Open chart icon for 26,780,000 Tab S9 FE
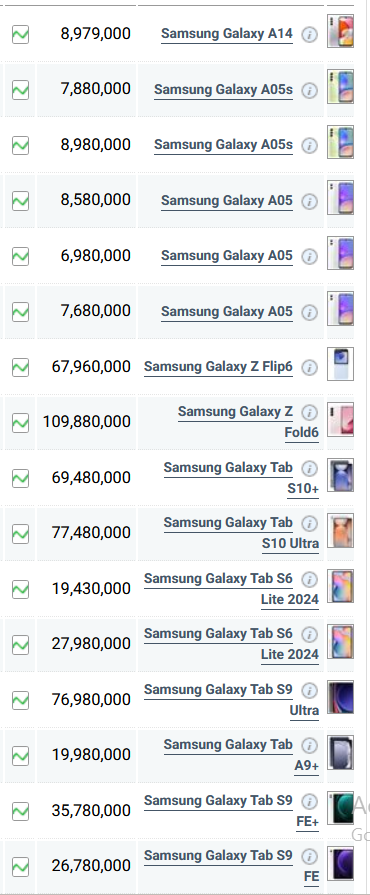The image size is (370, 895). [21, 867]
